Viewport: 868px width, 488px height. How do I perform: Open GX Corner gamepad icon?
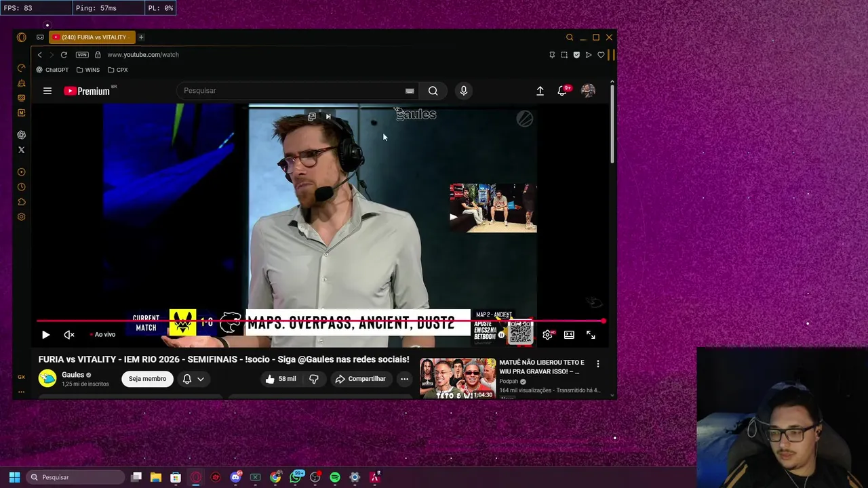pyautogui.click(x=40, y=37)
